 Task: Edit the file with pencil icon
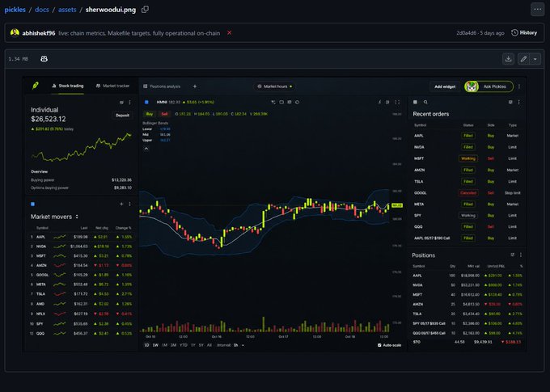(523, 59)
